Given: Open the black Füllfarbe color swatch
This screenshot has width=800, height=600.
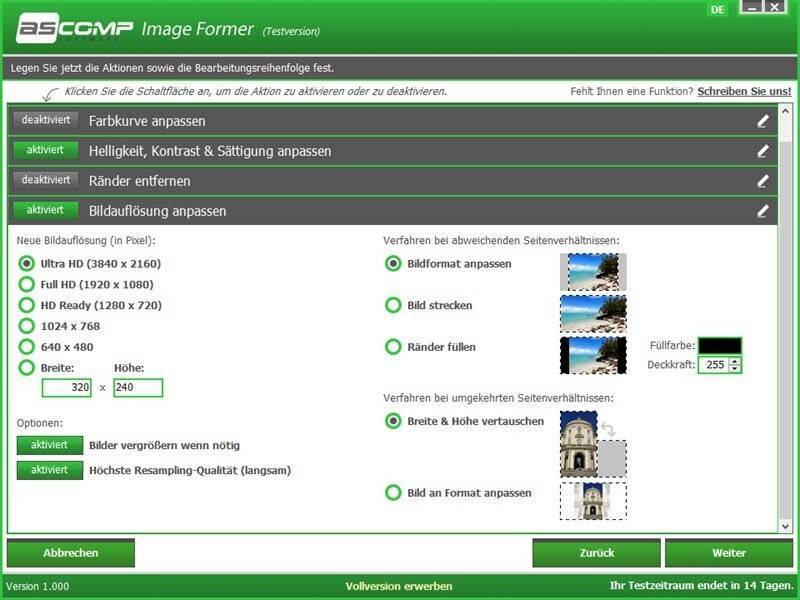Looking at the screenshot, I should pos(720,346).
